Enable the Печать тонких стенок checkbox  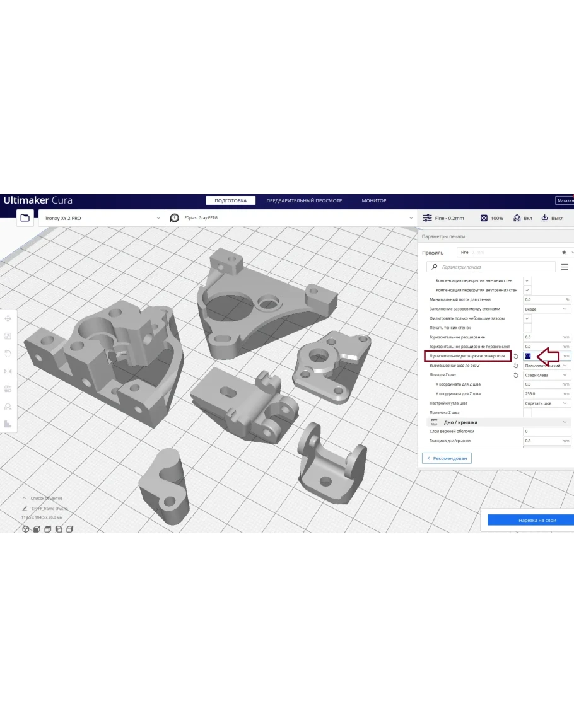[x=527, y=328]
